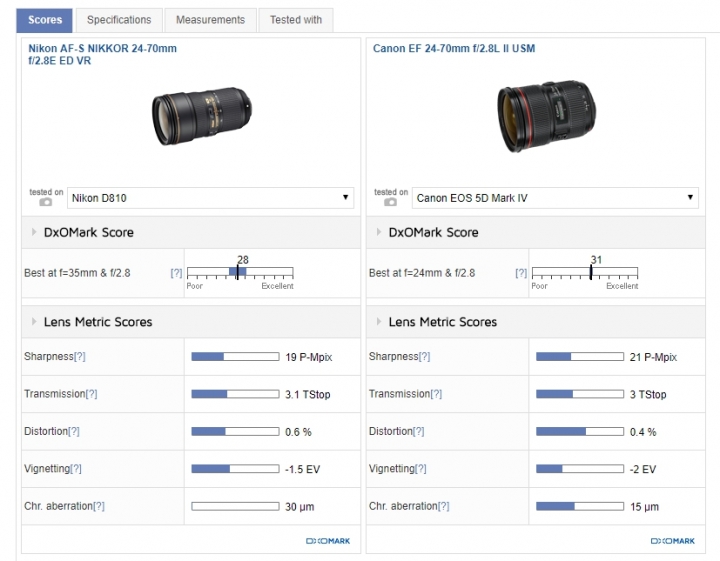Screen dimensions: 720x561
Task: Open Nikon Vignetting help [?] link
Action: (76, 469)
